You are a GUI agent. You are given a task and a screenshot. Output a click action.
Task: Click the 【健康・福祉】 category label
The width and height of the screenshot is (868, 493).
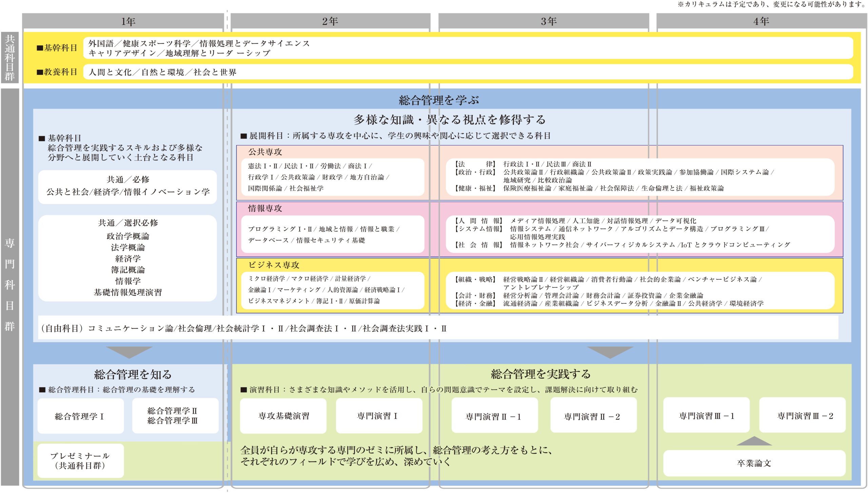[475, 189]
